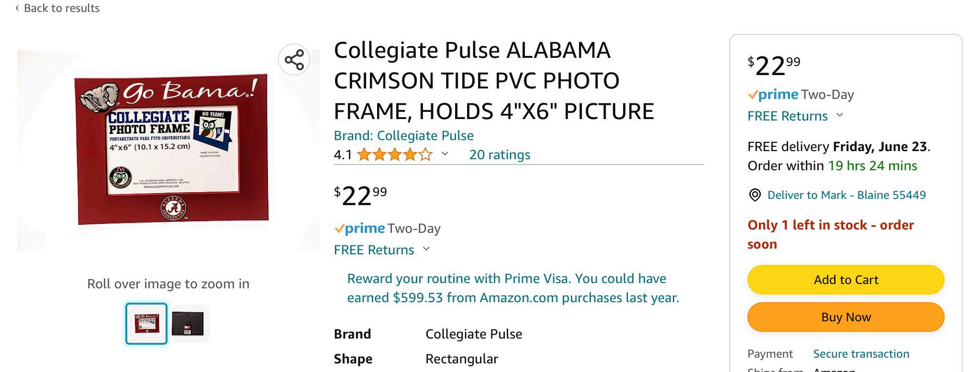Screen dimensions: 980x372
Task: Click the star rating icons
Action: 394,155
